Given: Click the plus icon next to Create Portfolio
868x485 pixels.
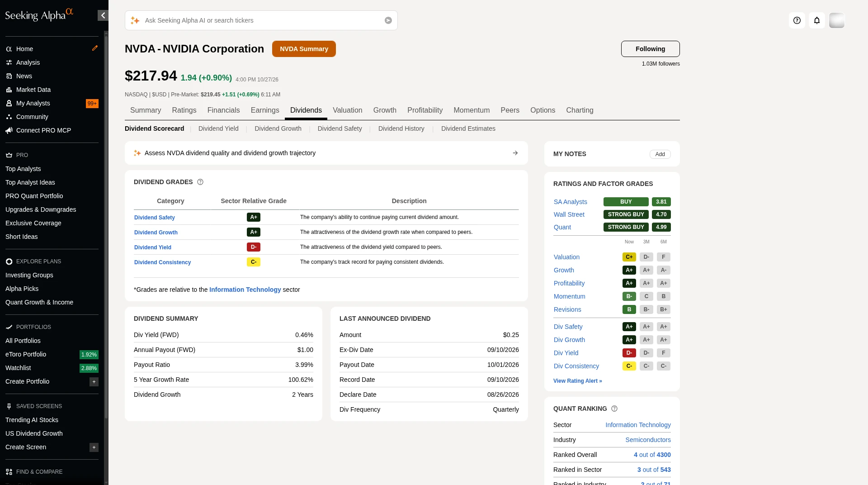Looking at the screenshot, I should [94, 382].
